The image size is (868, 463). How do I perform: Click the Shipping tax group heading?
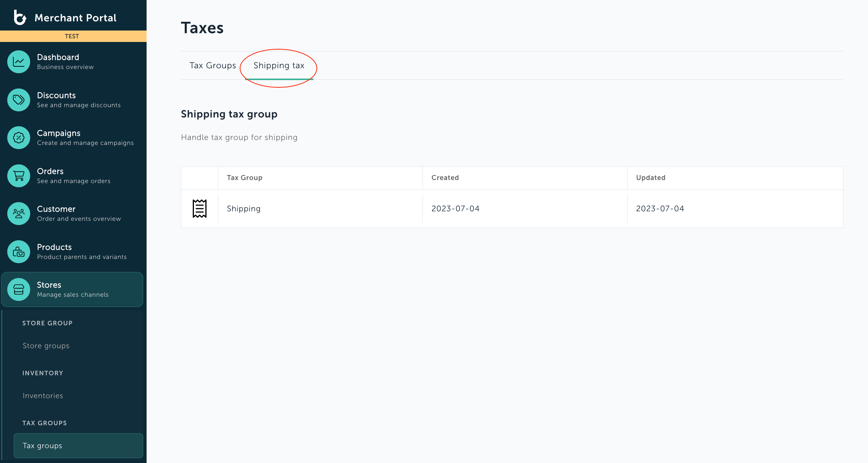(229, 114)
